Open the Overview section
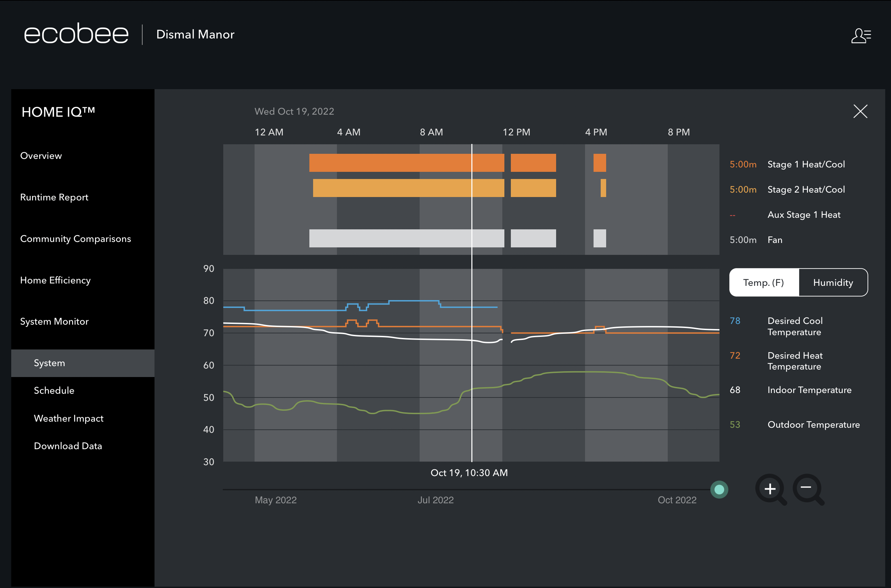Viewport: 891px width, 588px height. (41, 156)
